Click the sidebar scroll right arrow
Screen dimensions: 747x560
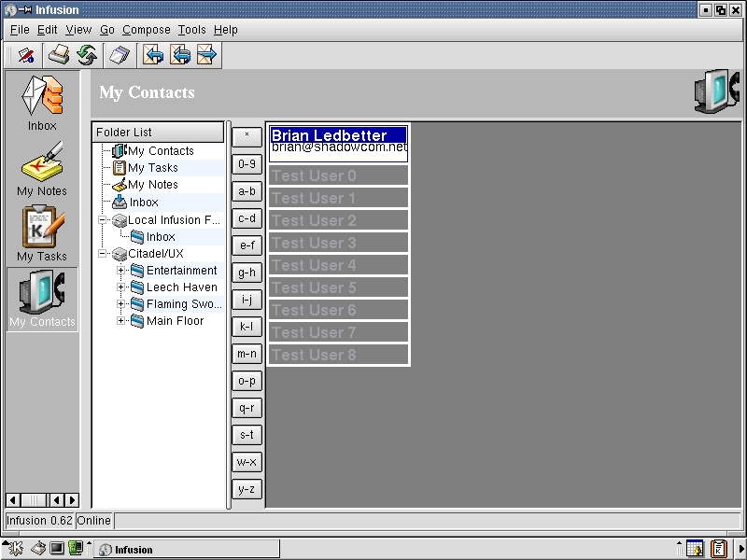point(72,500)
